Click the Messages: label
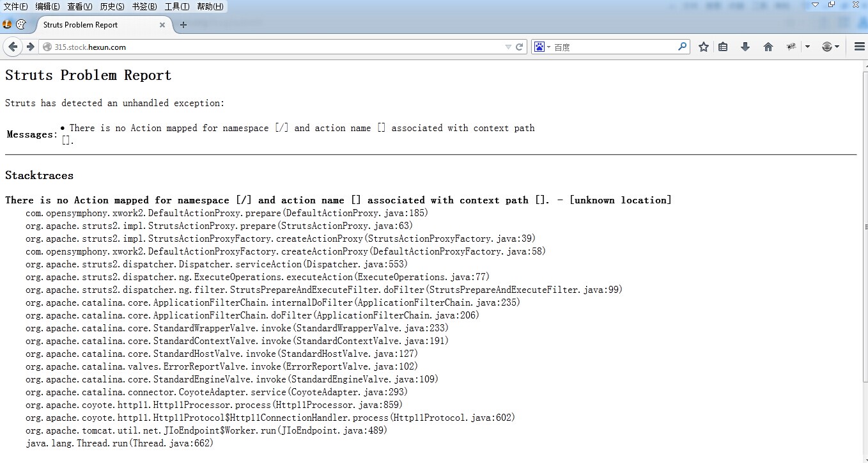The width and height of the screenshot is (868, 463). [32, 134]
